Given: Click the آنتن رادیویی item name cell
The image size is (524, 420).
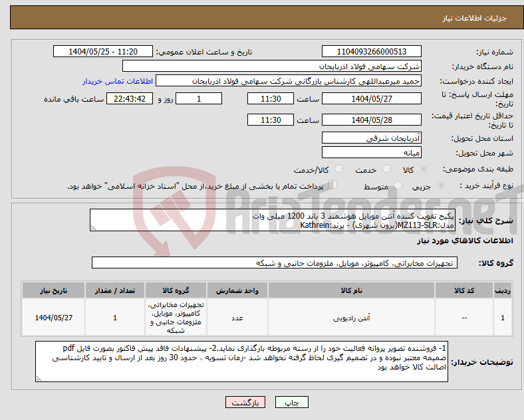Looking at the screenshot, I should tap(351, 318).
